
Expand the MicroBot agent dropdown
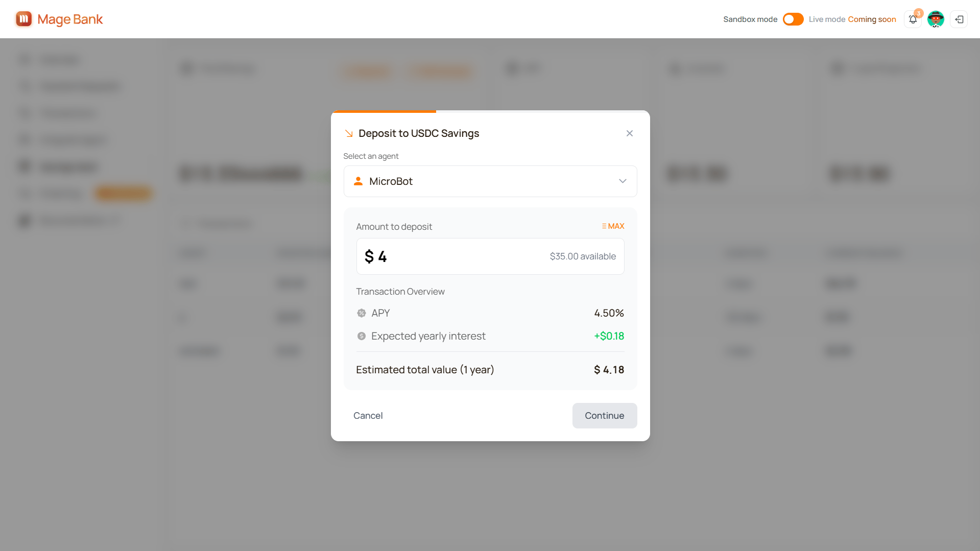click(490, 181)
